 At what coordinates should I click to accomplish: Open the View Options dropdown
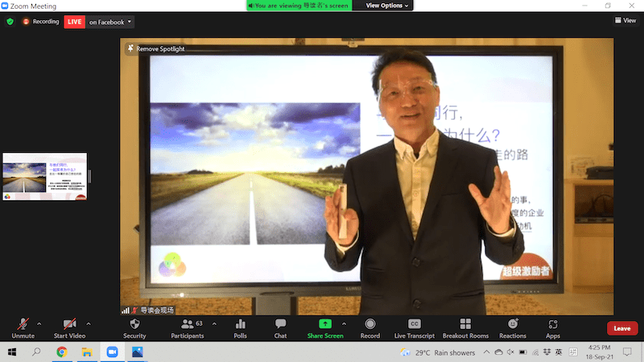coord(387,6)
